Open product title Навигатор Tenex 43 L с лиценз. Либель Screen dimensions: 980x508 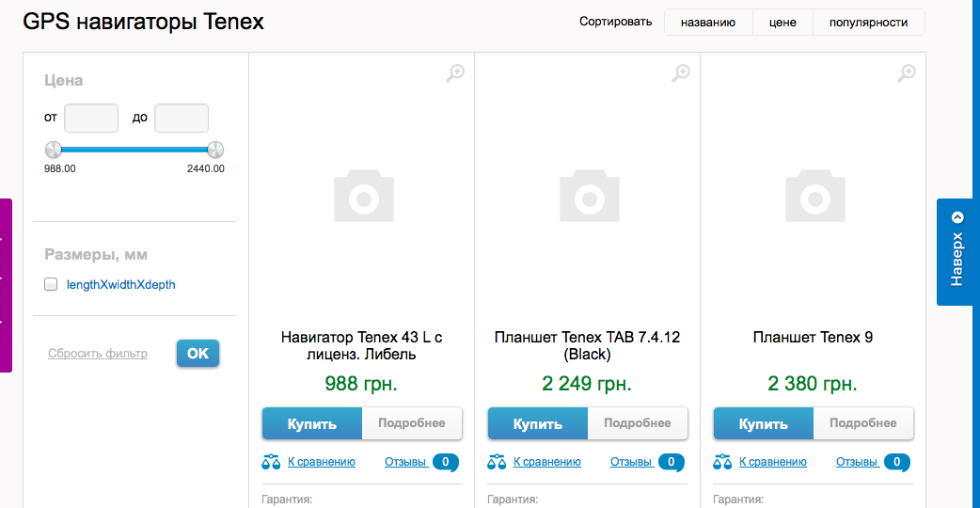click(x=361, y=345)
